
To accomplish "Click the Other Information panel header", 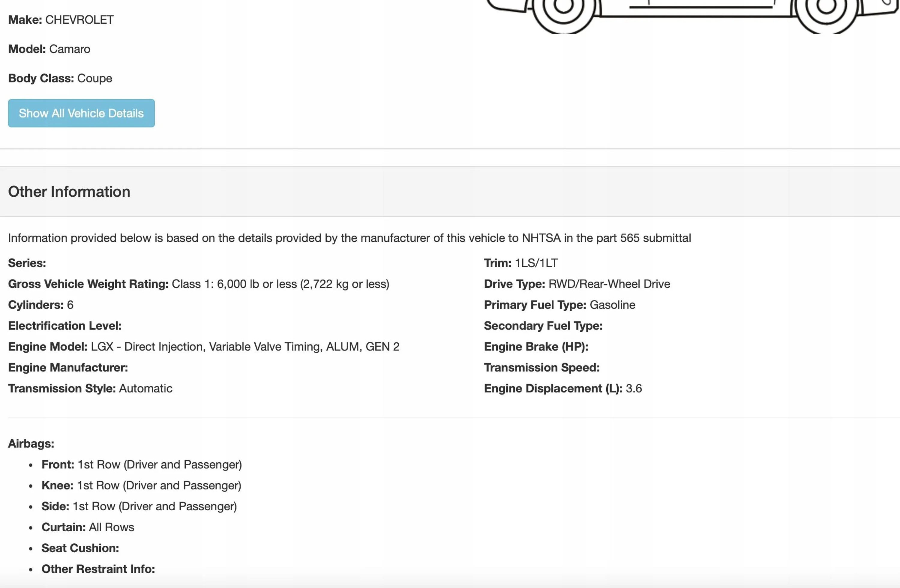I will (69, 192).
